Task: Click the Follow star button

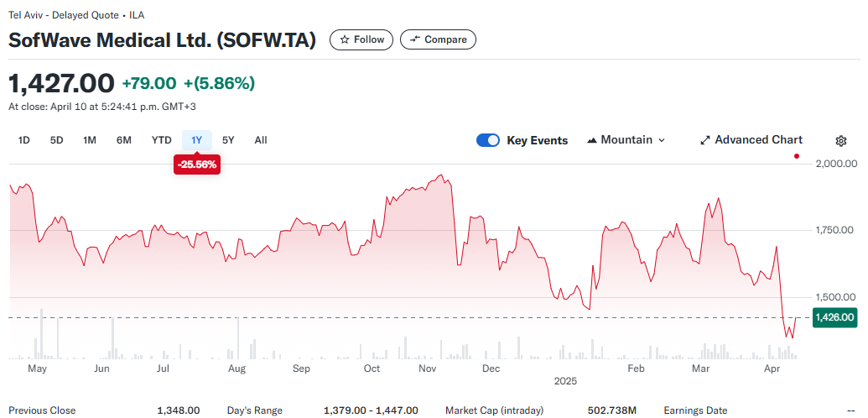Action: (x=361, y=40)
